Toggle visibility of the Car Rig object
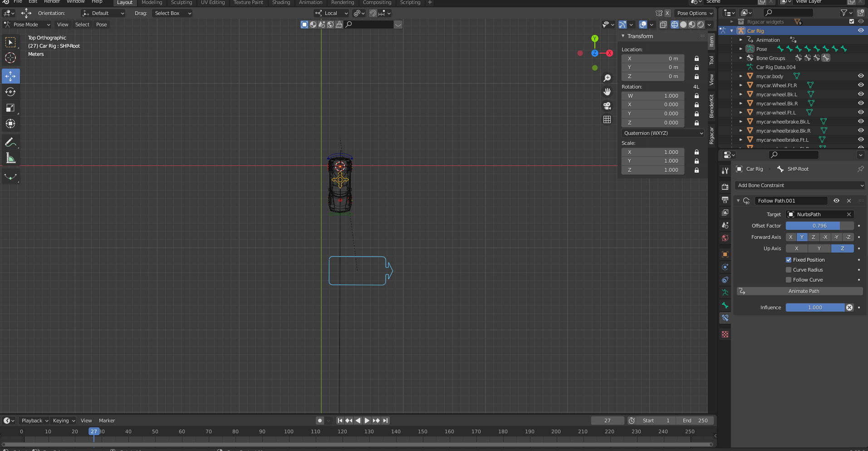This screenshot has height=451, width=868. point(861,30)
